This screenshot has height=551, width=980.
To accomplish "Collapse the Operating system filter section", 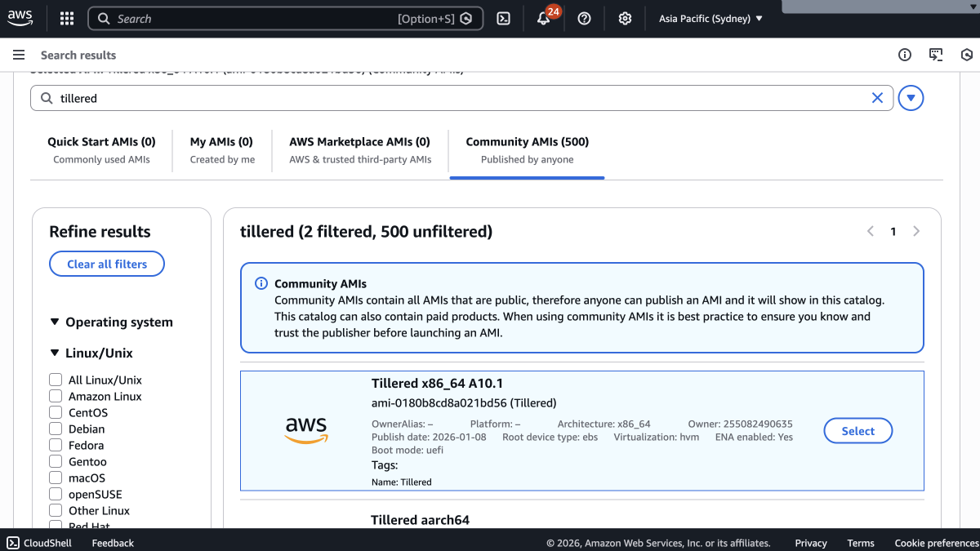I will click(55, 322).
